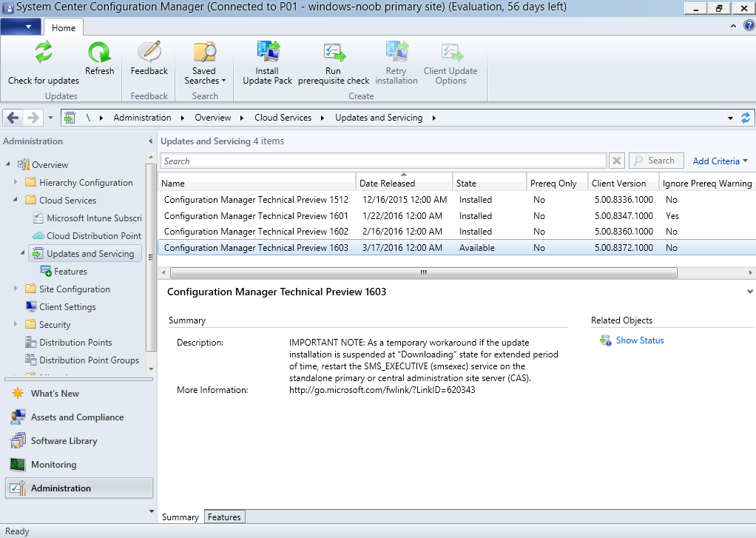Click Updates and Servicing breadcrumb
This screenshot has height=538, width=756.
pyautogui.click(x=379, y=118)
